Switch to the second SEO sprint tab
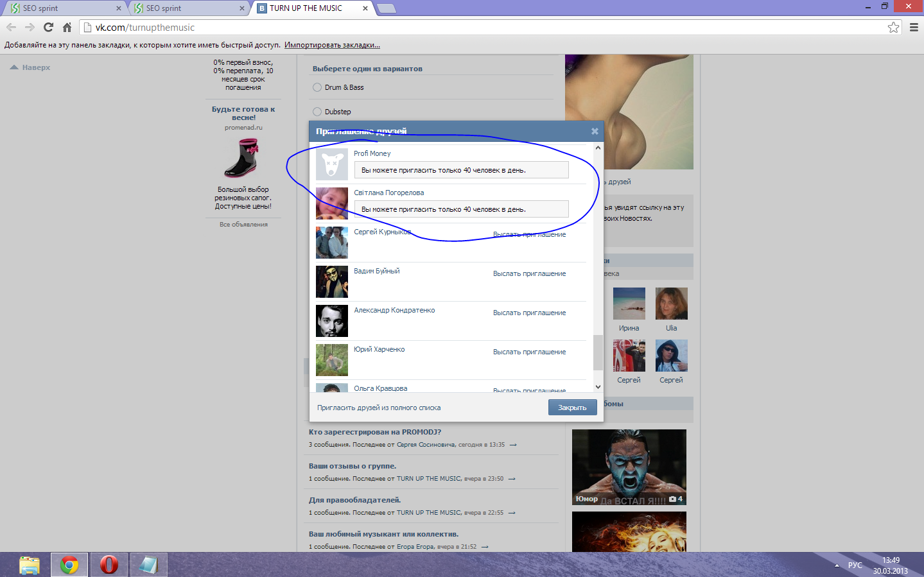This screenshot has width=924, height=577. tap(189, 8)
